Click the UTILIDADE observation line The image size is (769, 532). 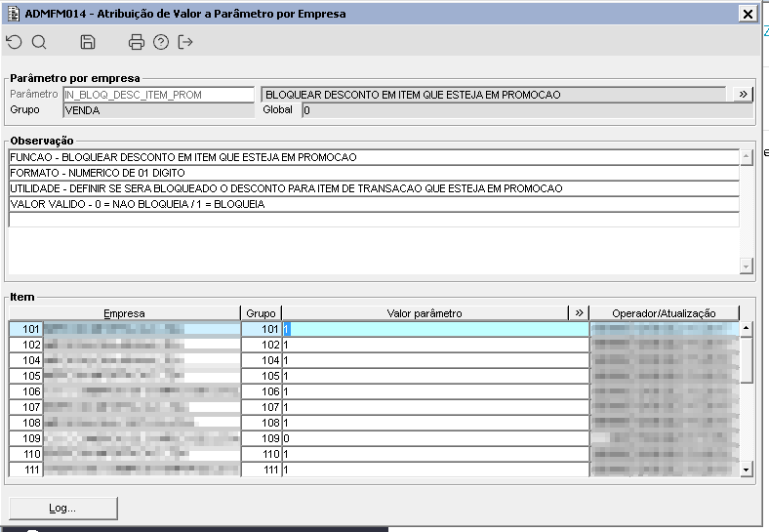[374, 188]
